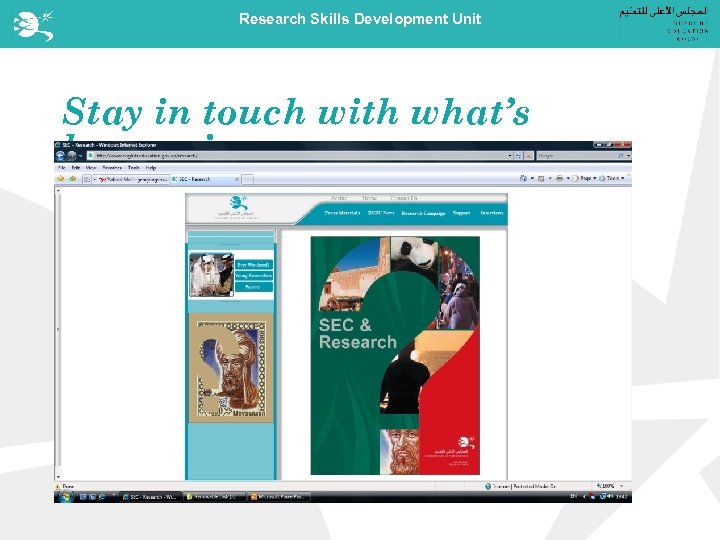Click the browser address bar URL field

pos(300,156)
